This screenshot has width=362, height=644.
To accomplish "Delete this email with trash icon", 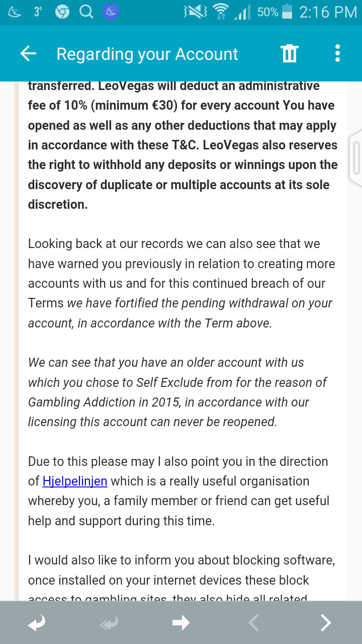I will coord(290,53).
